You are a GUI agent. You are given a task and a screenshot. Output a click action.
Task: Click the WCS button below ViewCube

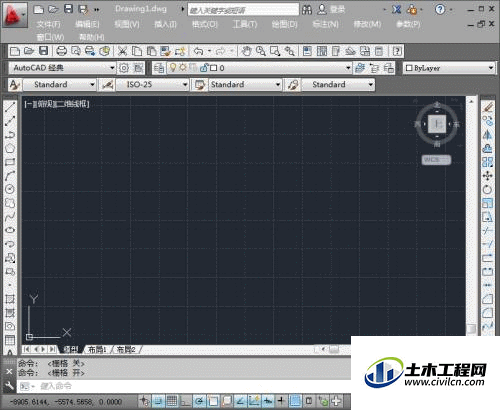click(x=436, y=160)
